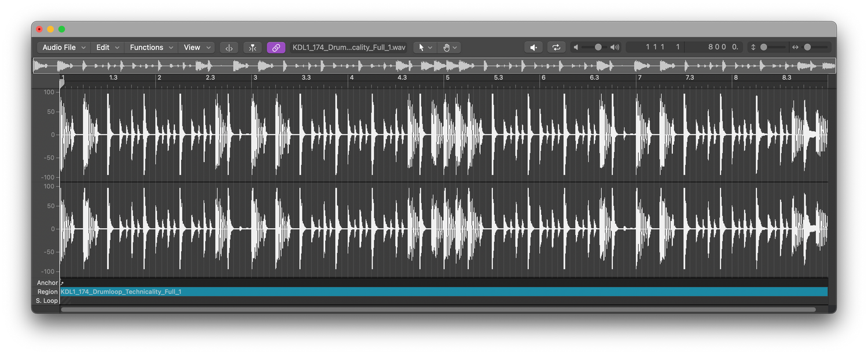The height and width of the screenshot is (355, 868).
Task: Click bar 3 on the ruler
Action: pos(255,78)
